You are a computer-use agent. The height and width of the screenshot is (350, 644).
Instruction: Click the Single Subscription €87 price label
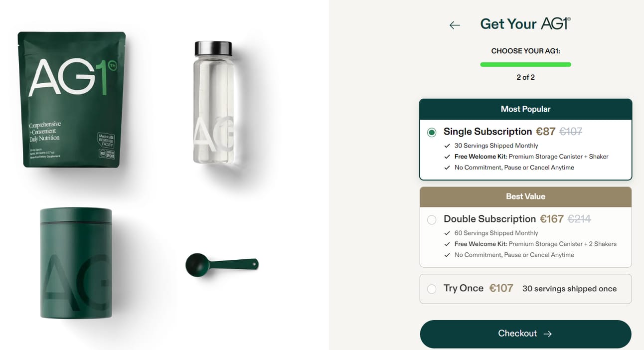coord(545,132)
